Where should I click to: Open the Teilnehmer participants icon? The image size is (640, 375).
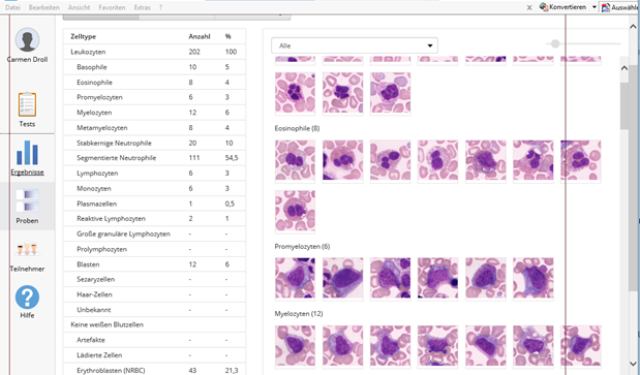27,249
